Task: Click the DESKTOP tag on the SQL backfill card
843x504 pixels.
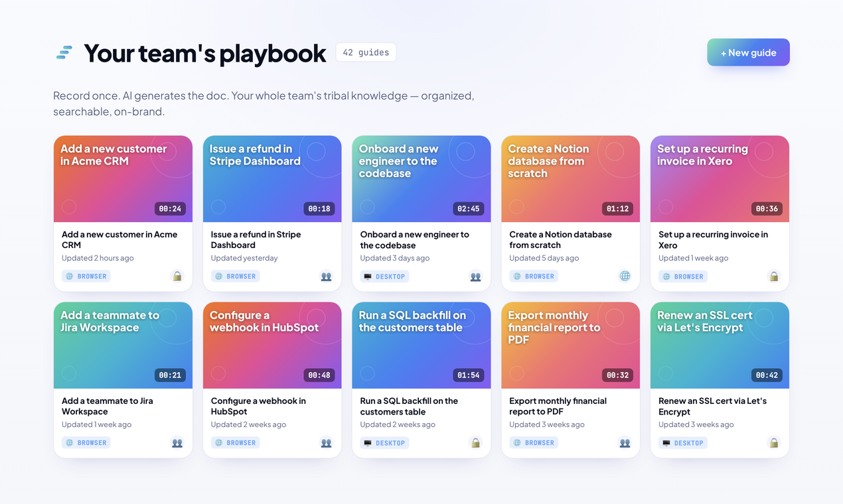Action: [385, 443]
